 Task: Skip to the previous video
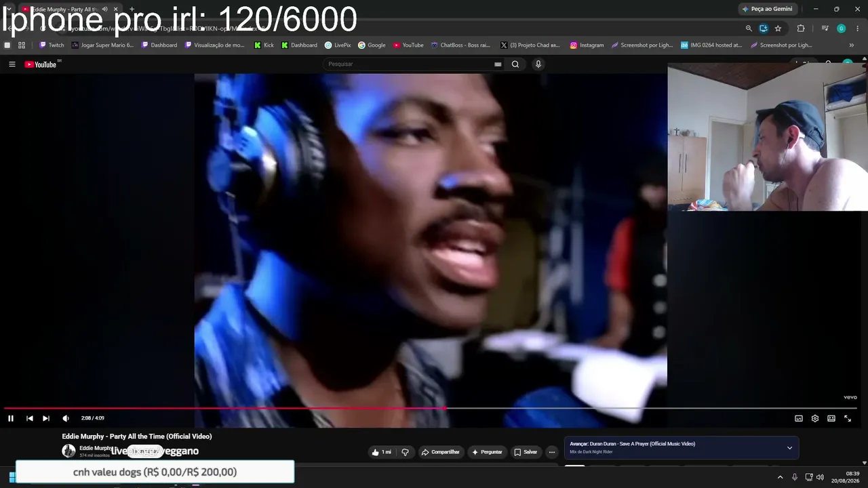click(30, 418)
